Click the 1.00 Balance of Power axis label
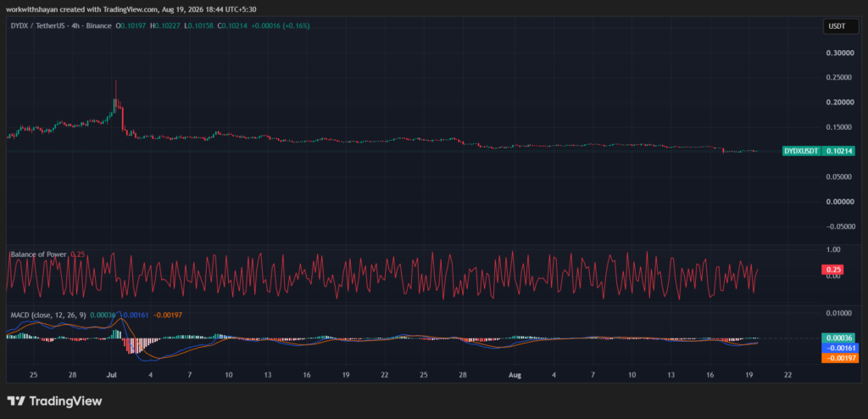The width and height of the screenshot is (868, 419). point(833,250)
